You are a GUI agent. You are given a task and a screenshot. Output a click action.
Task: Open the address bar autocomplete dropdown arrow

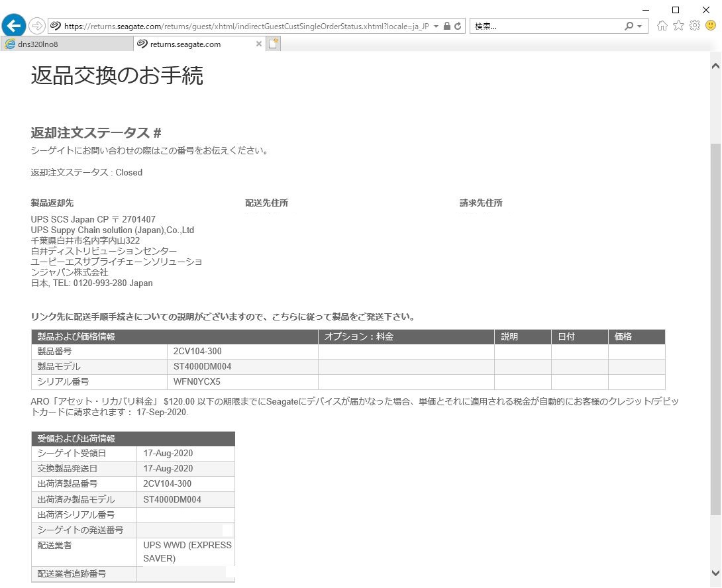436,26
